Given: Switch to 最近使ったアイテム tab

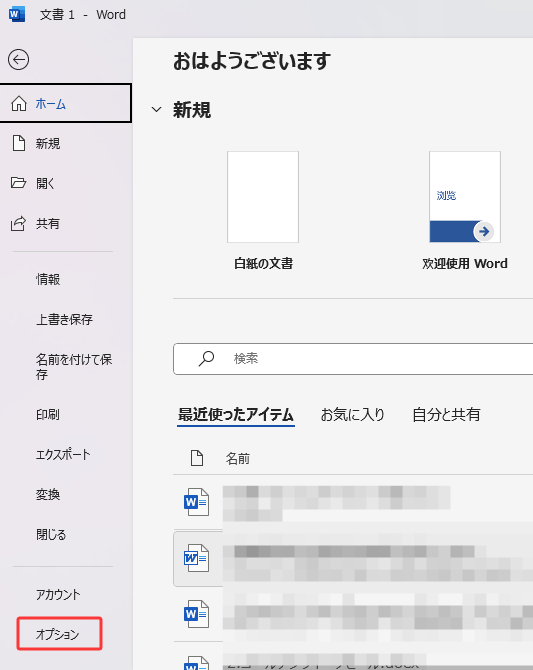Looking at the screenshot, I should coord(236,414).
